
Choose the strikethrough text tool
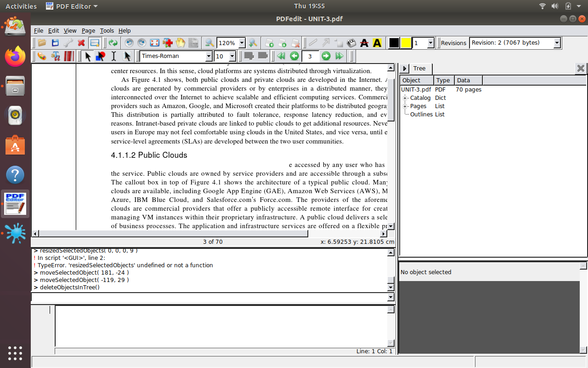(364, 43)
